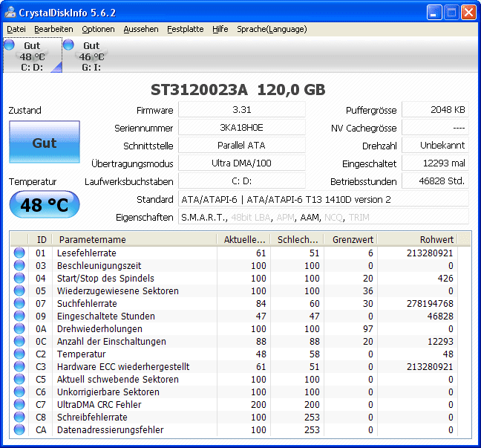Click the Aktuelle... column header

[x=243, y=239]
